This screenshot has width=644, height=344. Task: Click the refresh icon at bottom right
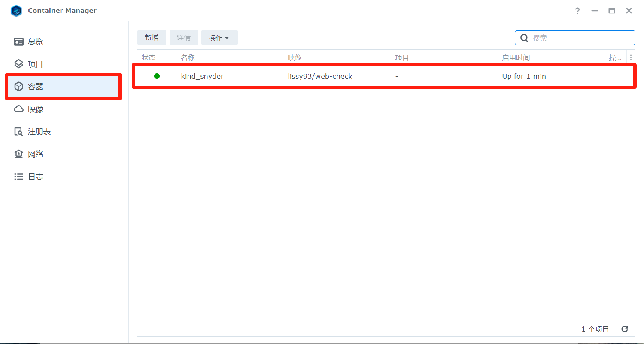tap(625, 329)
